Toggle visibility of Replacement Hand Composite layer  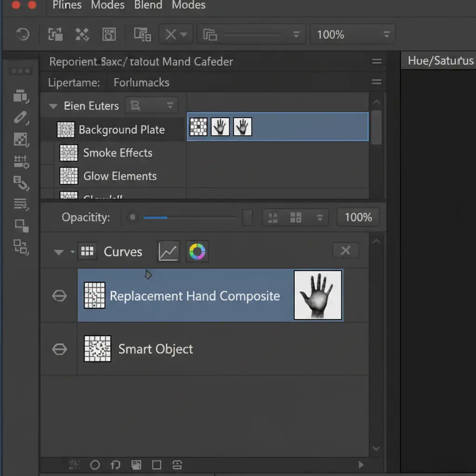(x=59, y=296)
